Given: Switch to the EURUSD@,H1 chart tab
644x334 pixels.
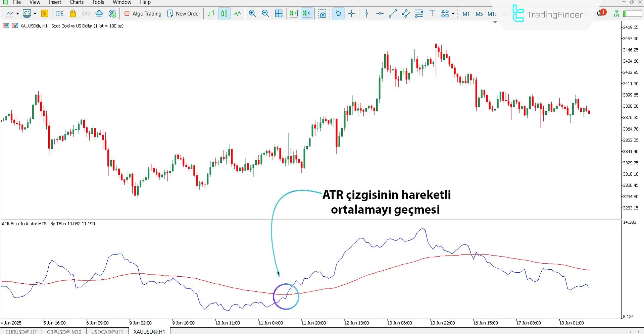Looking at the screenshot, I should tap(21, 331).
